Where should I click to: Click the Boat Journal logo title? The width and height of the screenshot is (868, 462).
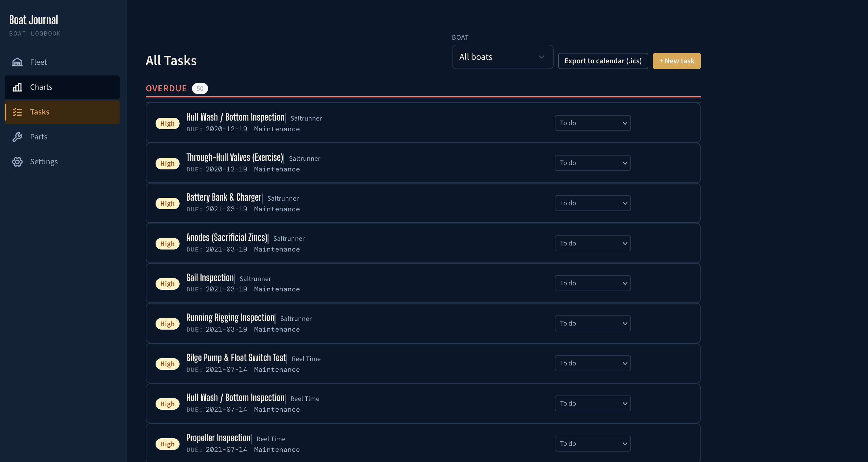pos(33,20)
